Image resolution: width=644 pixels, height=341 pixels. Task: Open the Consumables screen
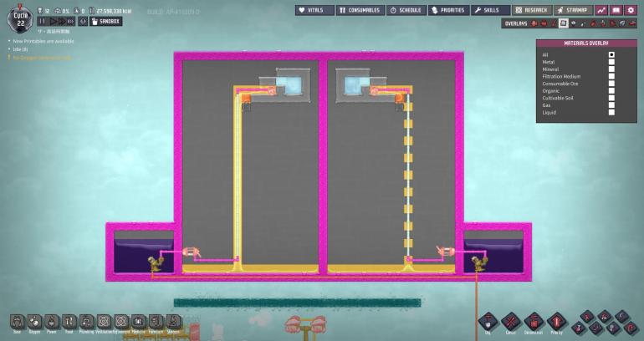(360, 10)
